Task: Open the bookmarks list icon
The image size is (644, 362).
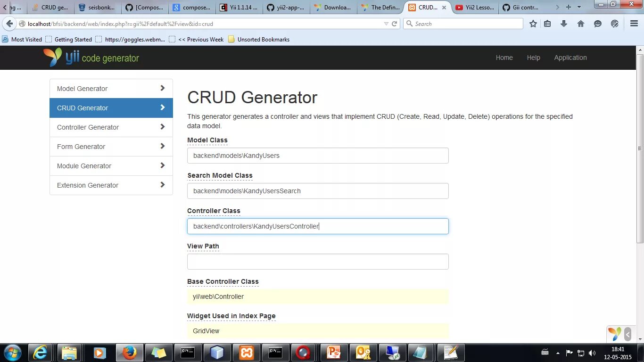Action: [x=547, y=24]
